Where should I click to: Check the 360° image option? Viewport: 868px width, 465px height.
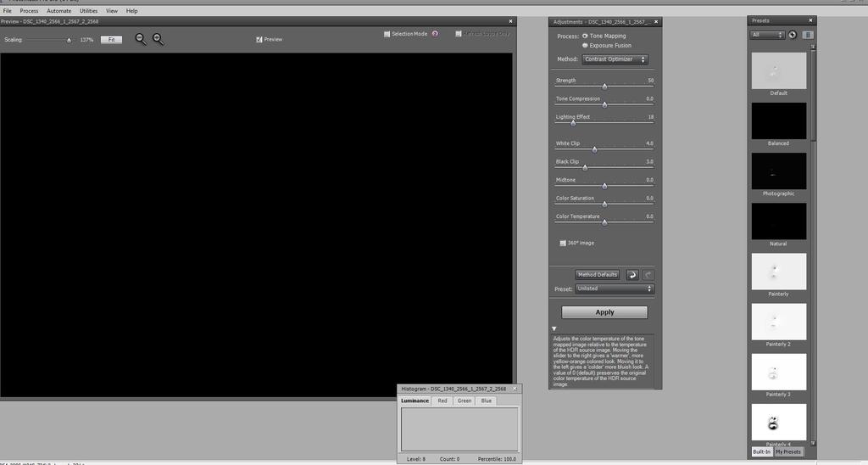pos(563,243)
